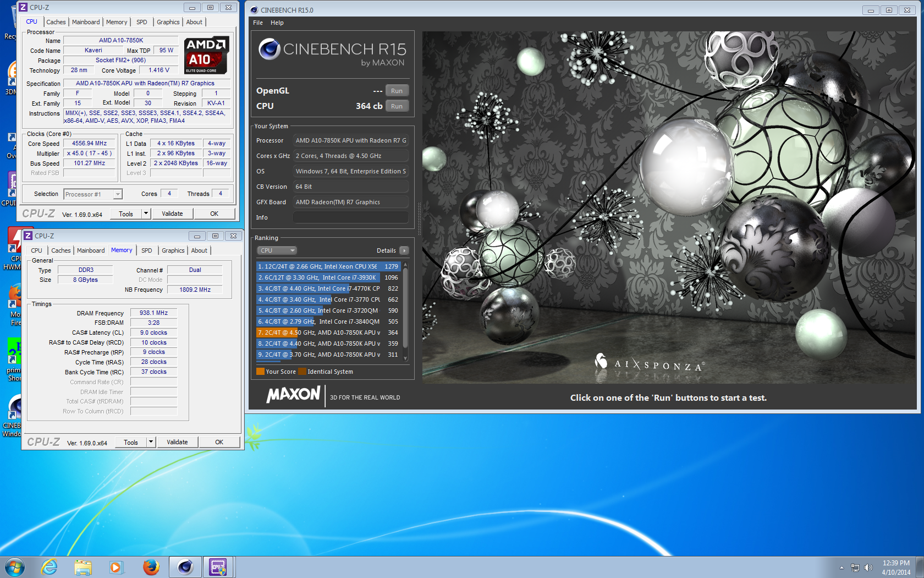
Task: Select highlighted A10-7850K entry score 364
Action: (x=328, y=332)
